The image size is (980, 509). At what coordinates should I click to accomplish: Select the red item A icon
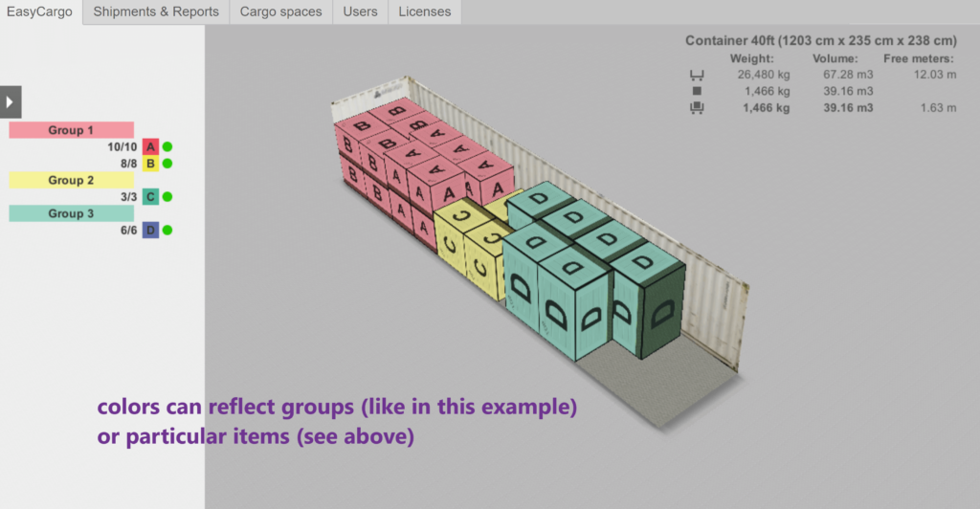(x=150, y=147)
